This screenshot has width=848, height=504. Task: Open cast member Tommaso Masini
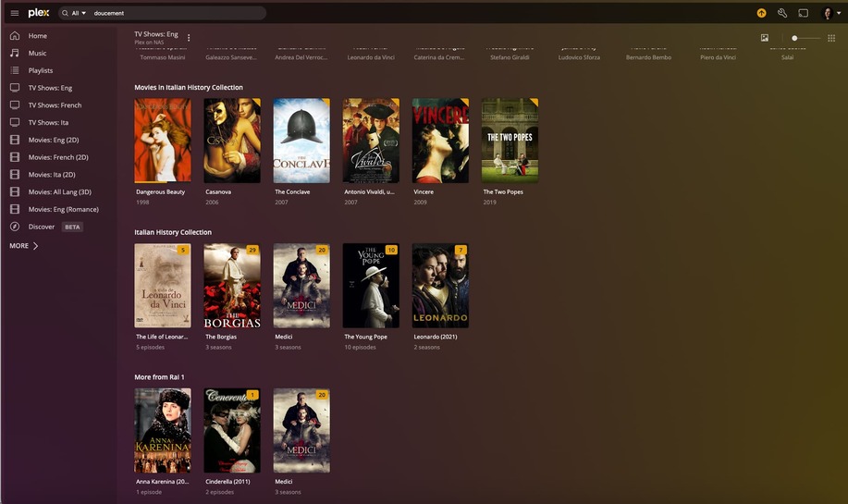162,57
